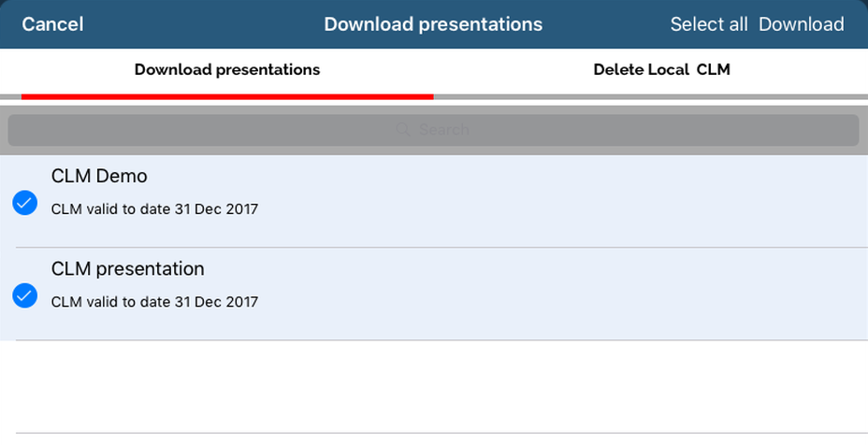The width and height of the screenshot is (868, 445).
Task: Select the CLM presentation row title
Action: pyautogui.click(x=127, y=269)
